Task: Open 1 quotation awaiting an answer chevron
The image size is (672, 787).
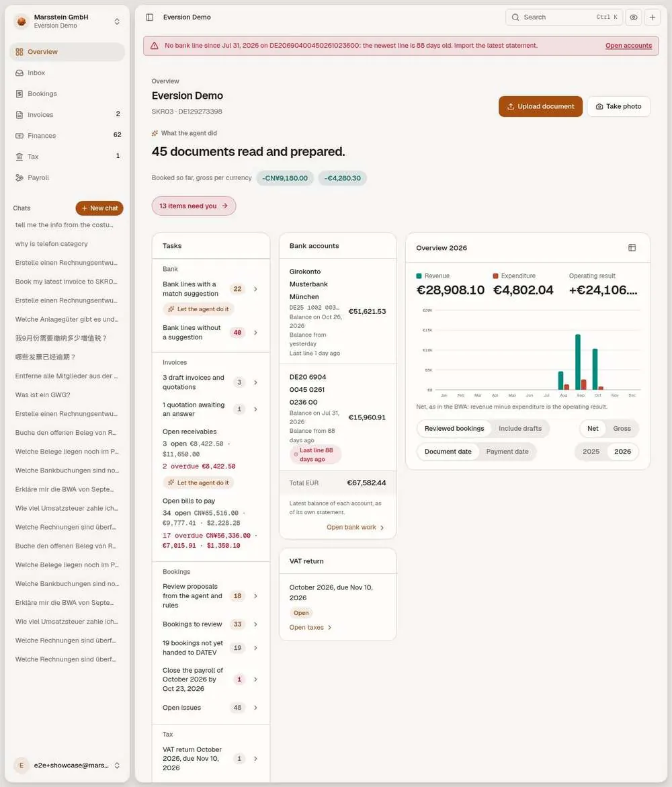Action: tap(255, 409)
